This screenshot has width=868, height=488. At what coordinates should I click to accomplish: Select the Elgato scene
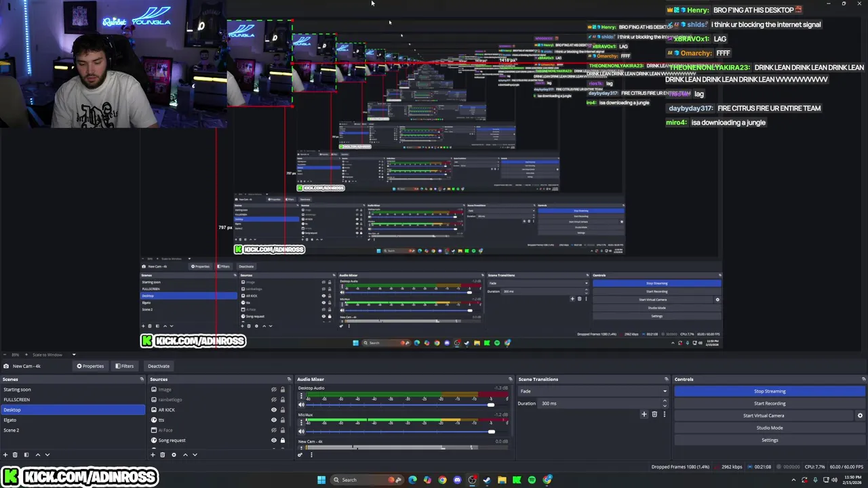[73, 420]
